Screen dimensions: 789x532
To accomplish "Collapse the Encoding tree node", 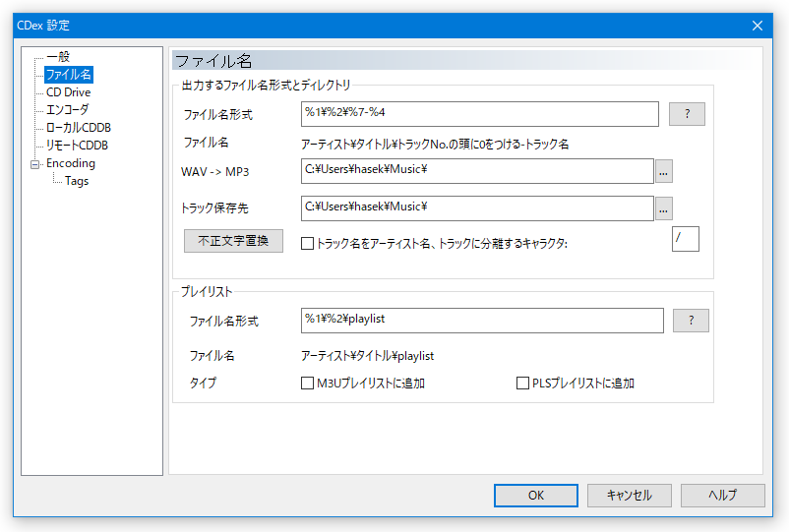I will (x=34, y=164).
